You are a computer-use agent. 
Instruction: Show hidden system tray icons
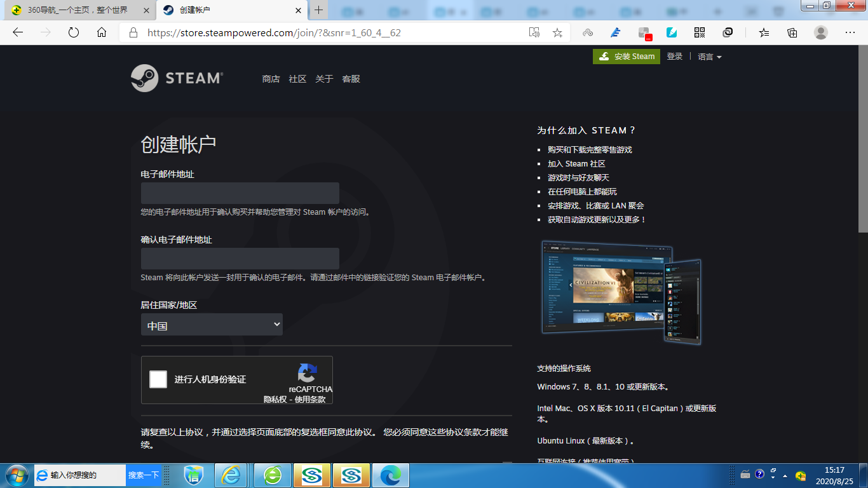pyautogui.click(x=785, y=475)
